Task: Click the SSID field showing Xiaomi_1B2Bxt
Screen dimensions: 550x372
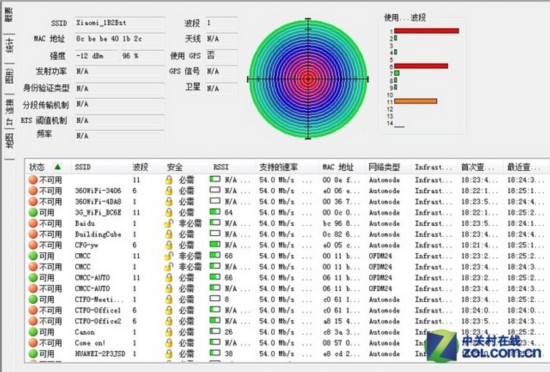Action: (x=120, y=23)
